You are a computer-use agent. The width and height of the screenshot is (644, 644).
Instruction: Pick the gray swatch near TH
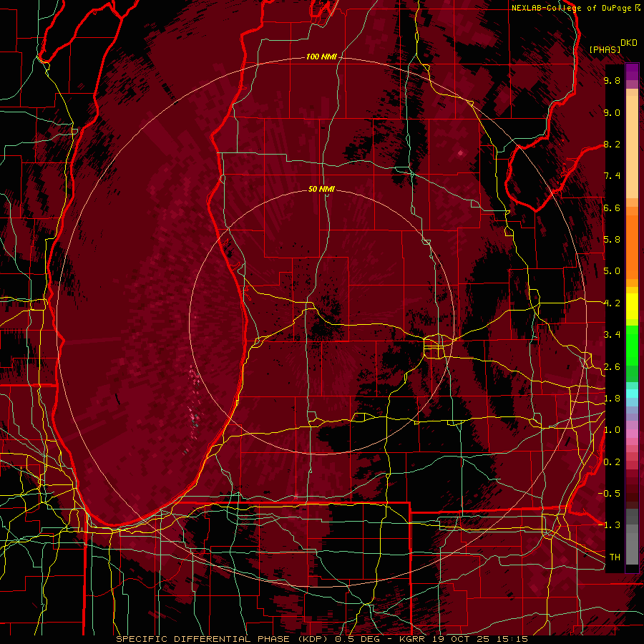coord(632,550)
